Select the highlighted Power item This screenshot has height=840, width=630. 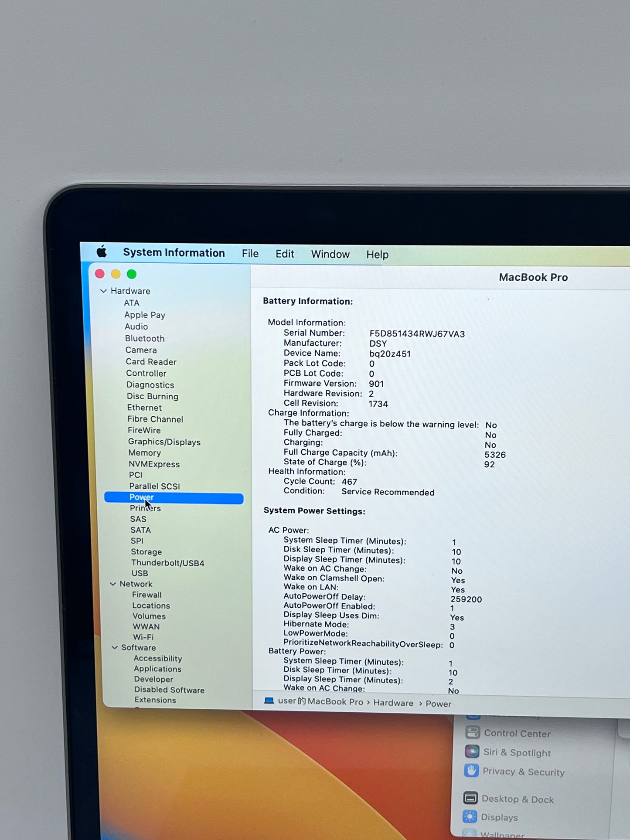coord(174,498)
